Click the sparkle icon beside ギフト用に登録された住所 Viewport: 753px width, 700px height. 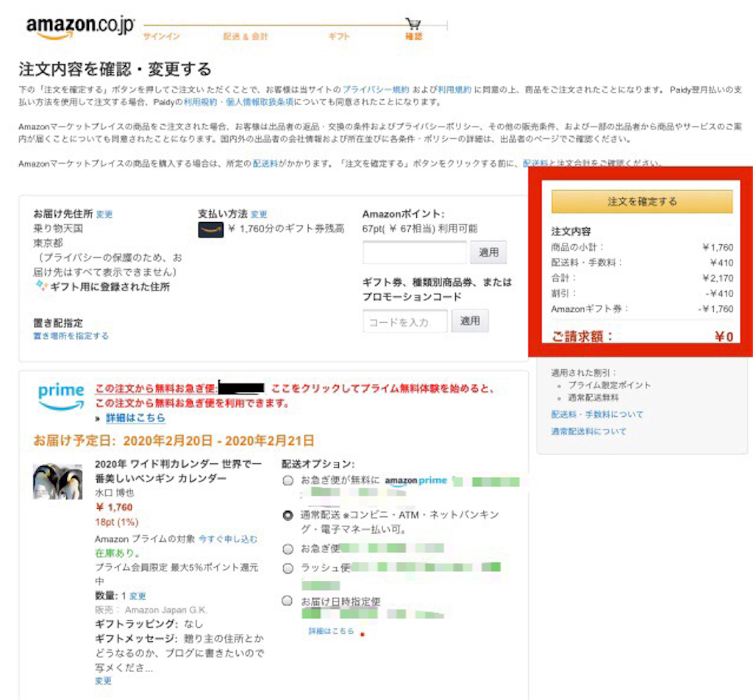click(x=41, y=286)
